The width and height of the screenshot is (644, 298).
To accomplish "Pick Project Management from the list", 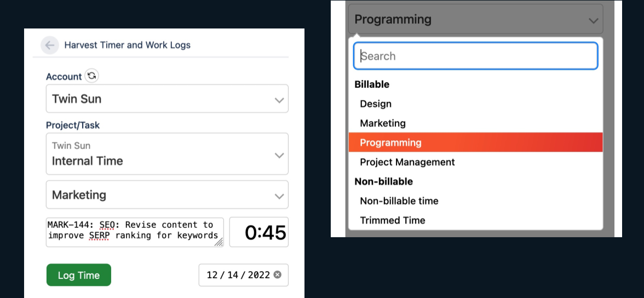I will pos(407,162).
